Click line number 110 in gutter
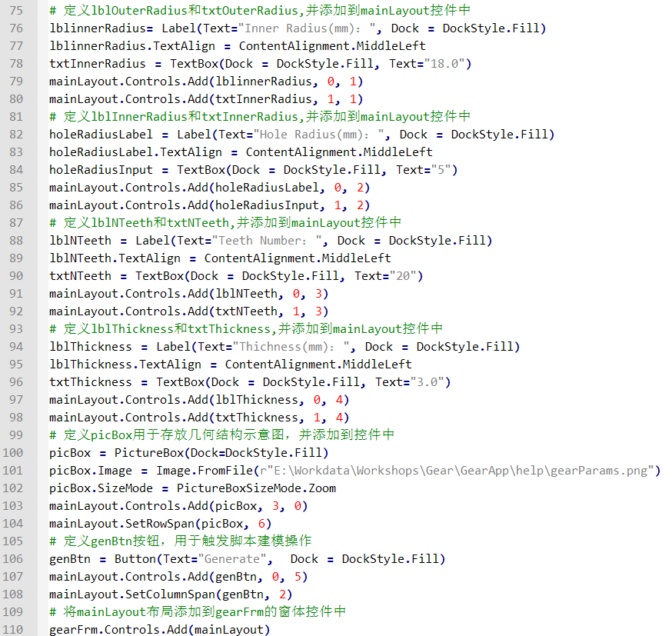Image resolution: width=672 pixels, height=636 pixels. (x=13, y=630)
